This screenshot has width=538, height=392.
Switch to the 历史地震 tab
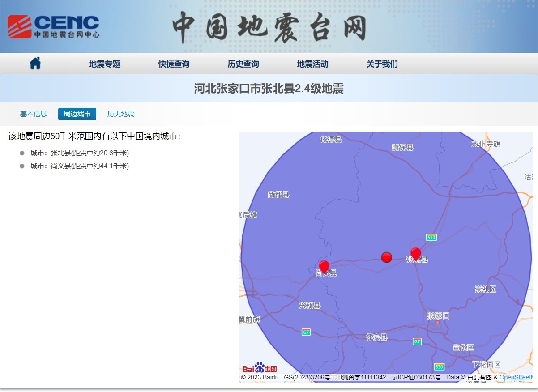tap(121, 114)
